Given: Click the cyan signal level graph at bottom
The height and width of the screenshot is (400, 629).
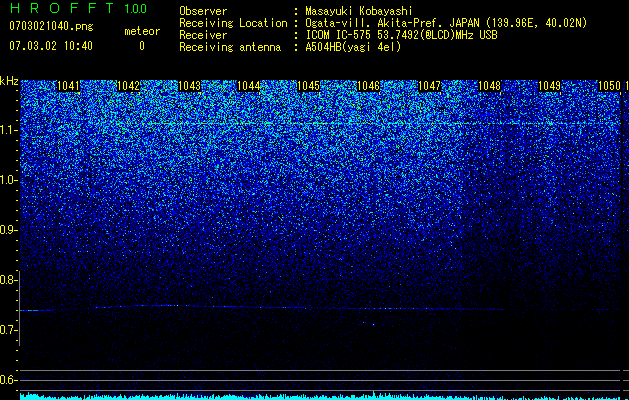Looking at the screenshot, I should [x=321, y=396].
